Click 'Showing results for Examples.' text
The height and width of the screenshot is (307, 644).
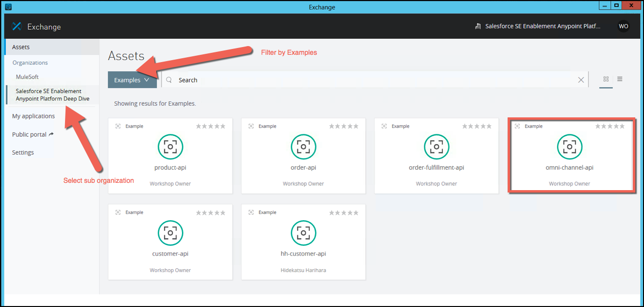155,103
